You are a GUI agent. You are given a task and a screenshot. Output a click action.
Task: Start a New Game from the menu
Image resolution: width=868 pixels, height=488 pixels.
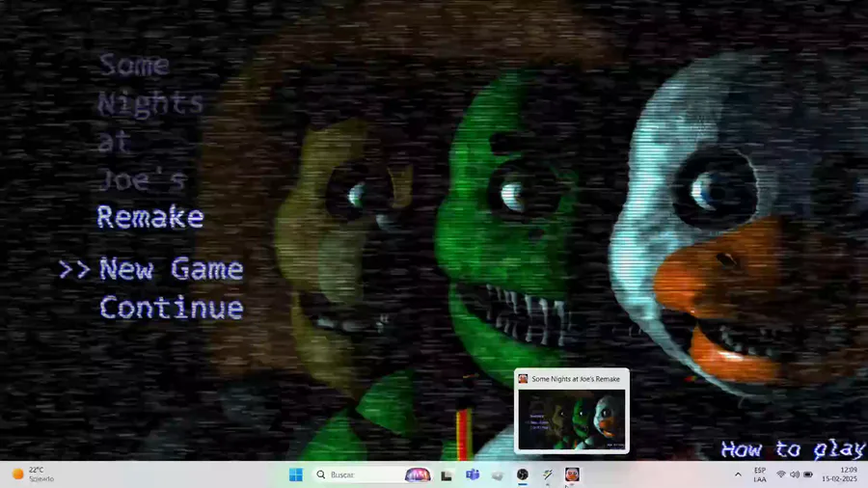click(x=171, y=269)
